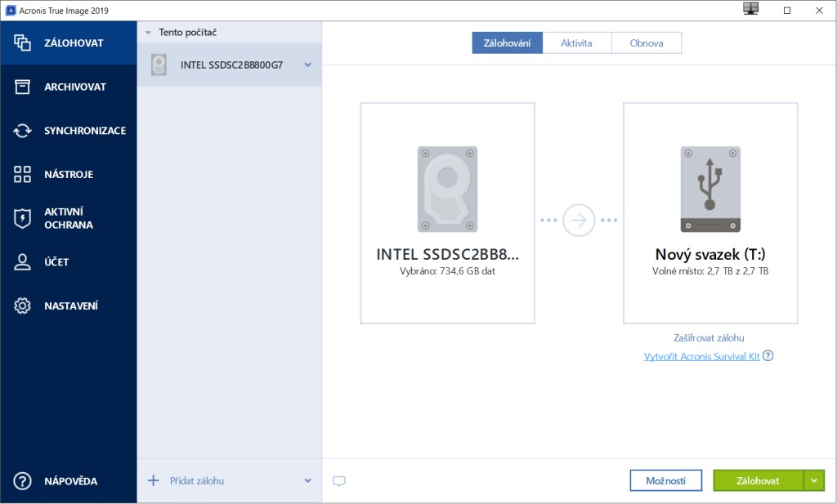Image resolution: width=837 pixels, height=504 pixels.
Task: Open the Nastavení gear icon
Action: click(22, 306)
